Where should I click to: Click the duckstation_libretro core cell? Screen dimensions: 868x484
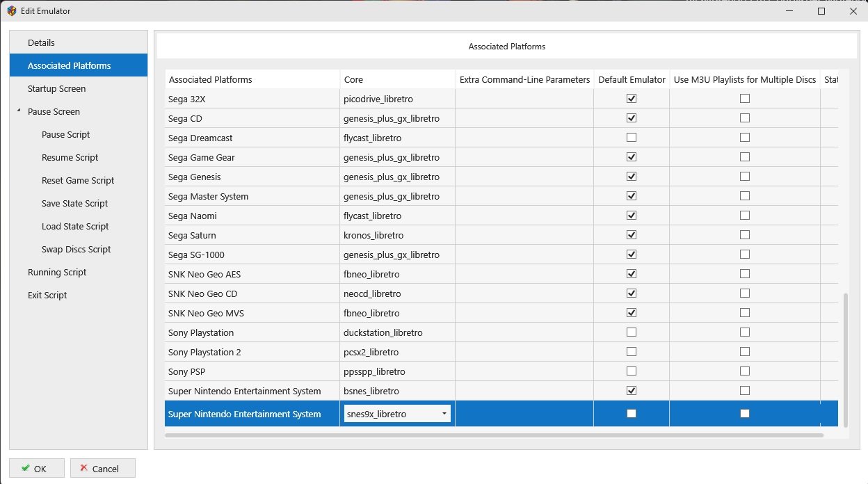398,332
